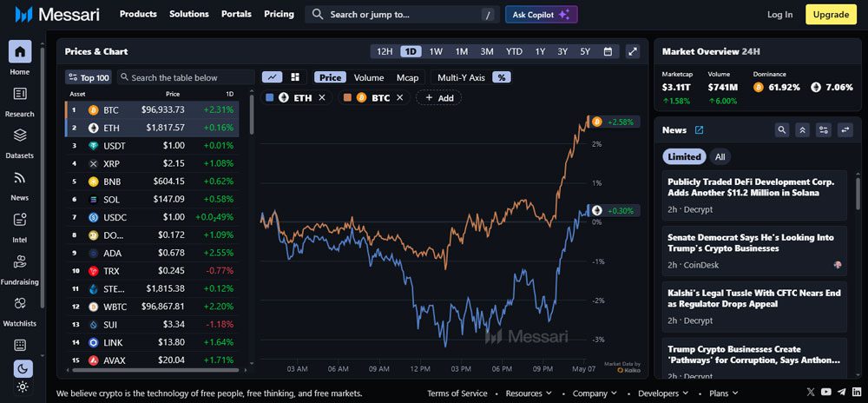This screenshot has width=868, height=403.
Task: Open Messari Telegram channel
Action: click(842, 392)
